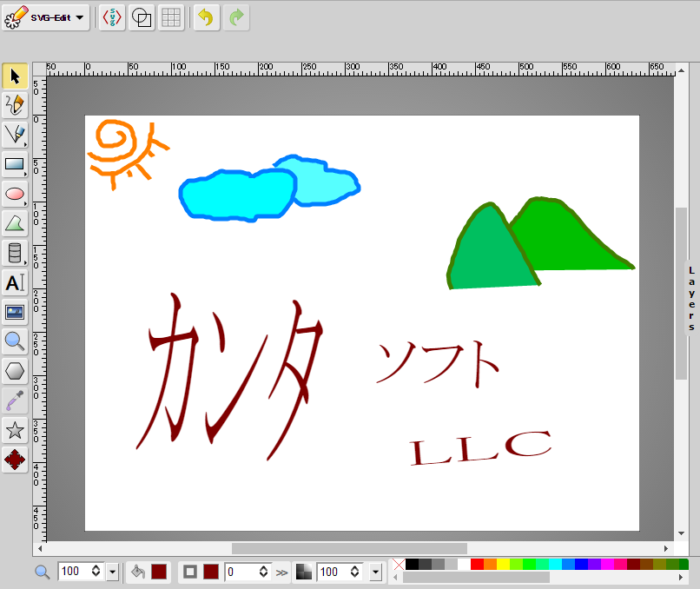This screenshot has width=700, height=589.
Task: Toggle the wireframe view mode
Action: (141, 17)
